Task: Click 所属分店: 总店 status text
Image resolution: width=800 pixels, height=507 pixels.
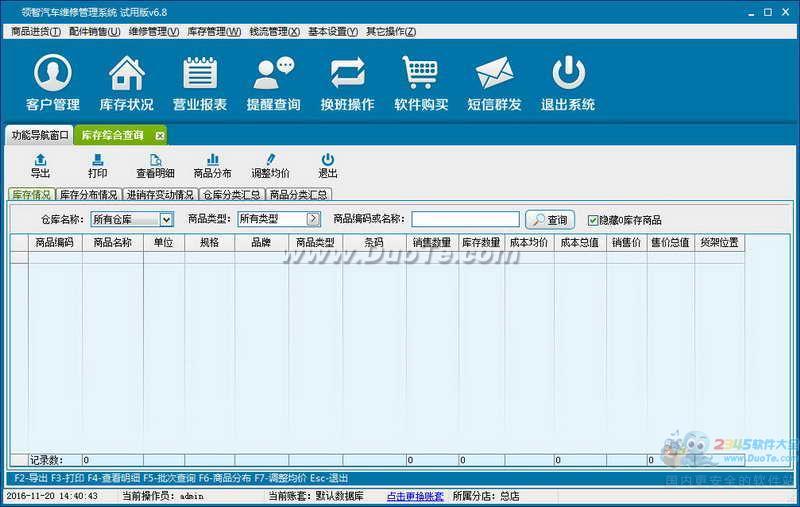Action: [x=485, y=496]
